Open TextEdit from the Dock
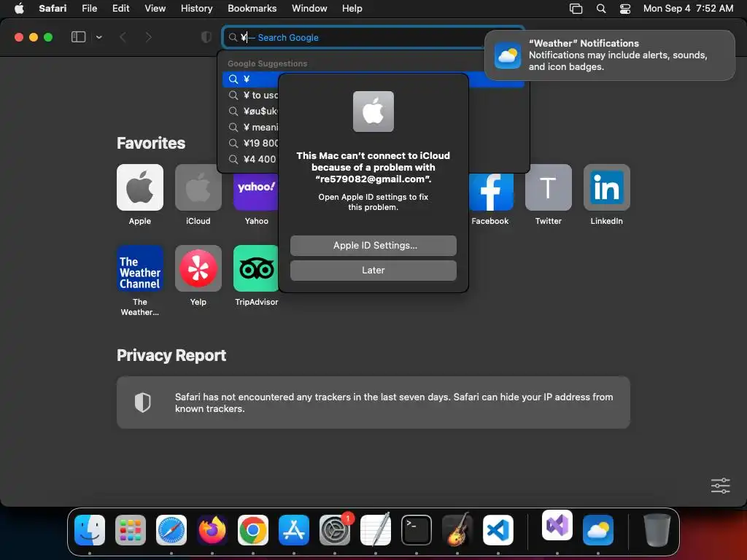 pyautogui.click(x=376, y=530)
